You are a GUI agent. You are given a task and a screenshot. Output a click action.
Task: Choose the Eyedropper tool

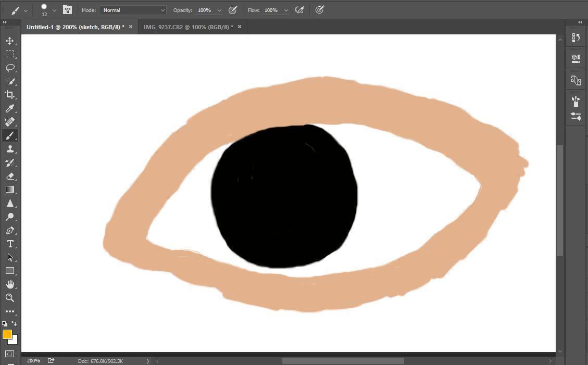point(9,108)
